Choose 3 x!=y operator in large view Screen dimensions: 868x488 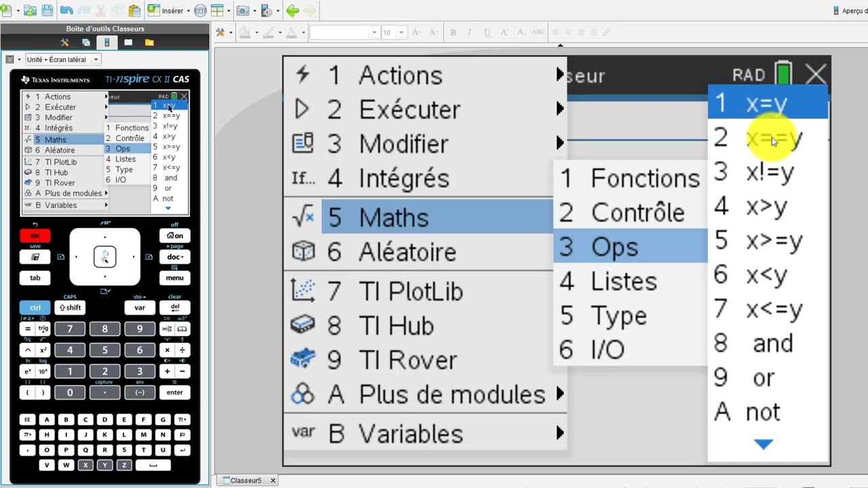click(768, 172)
